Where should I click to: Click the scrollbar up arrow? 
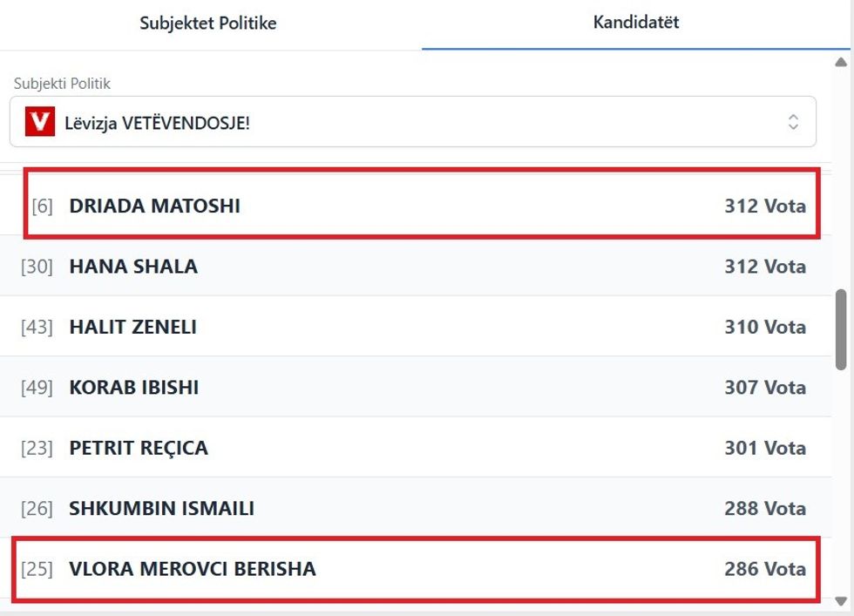841,63
